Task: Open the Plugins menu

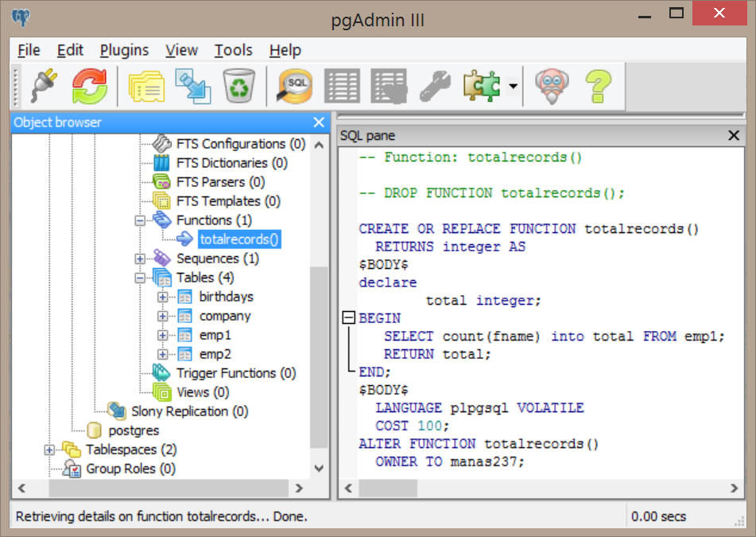Action: point(124,50)
